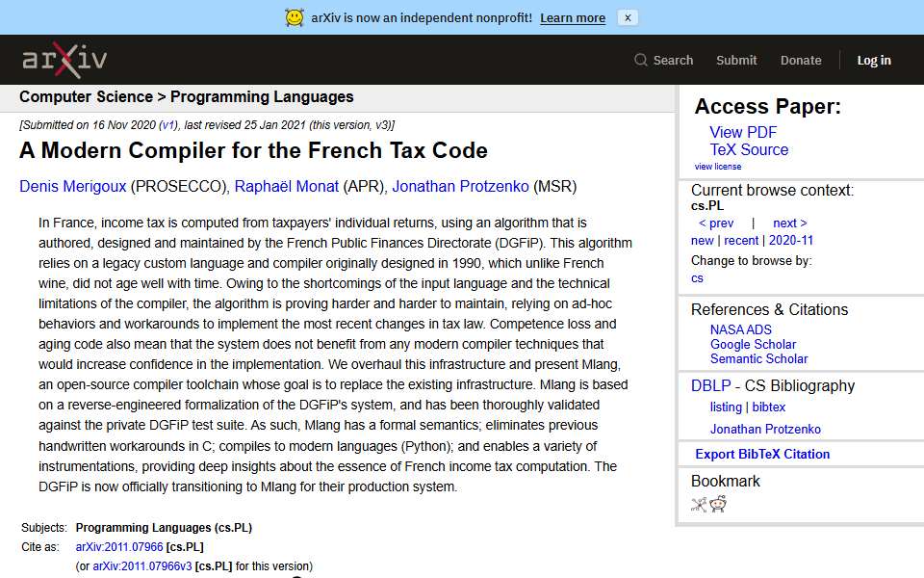
Task: Open DBLP author Jonathan Protzenko
Action: click(765, 430)
